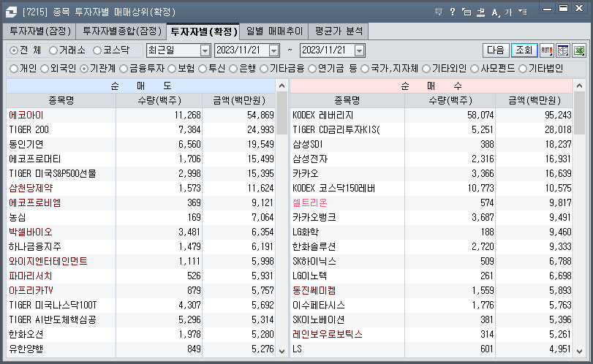Select 와이지엔터테인먼트 stock row

[140, 262]
